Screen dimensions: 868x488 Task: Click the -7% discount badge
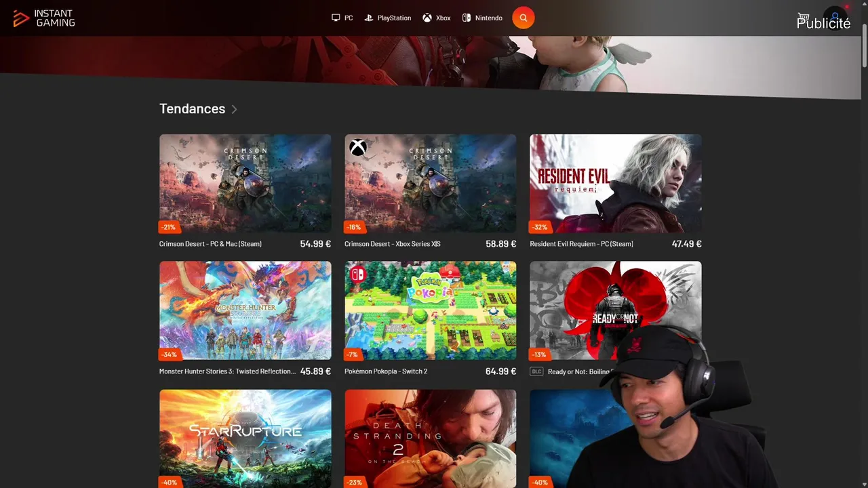(352, 354)
